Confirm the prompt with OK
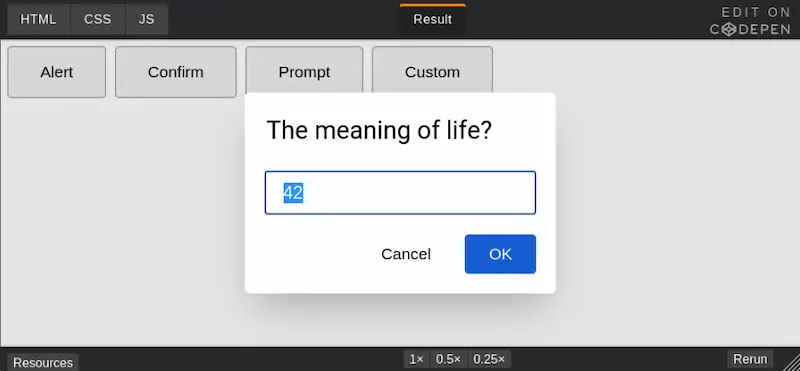 [x=500, y=254]
